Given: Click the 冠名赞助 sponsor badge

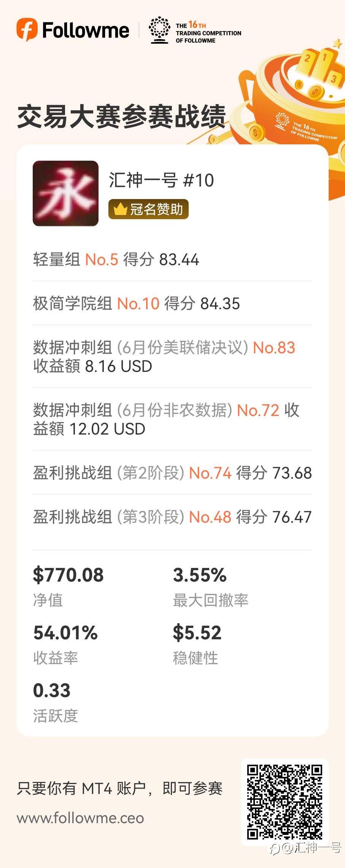Looking at the screenshot, I should tap(148, 209).
